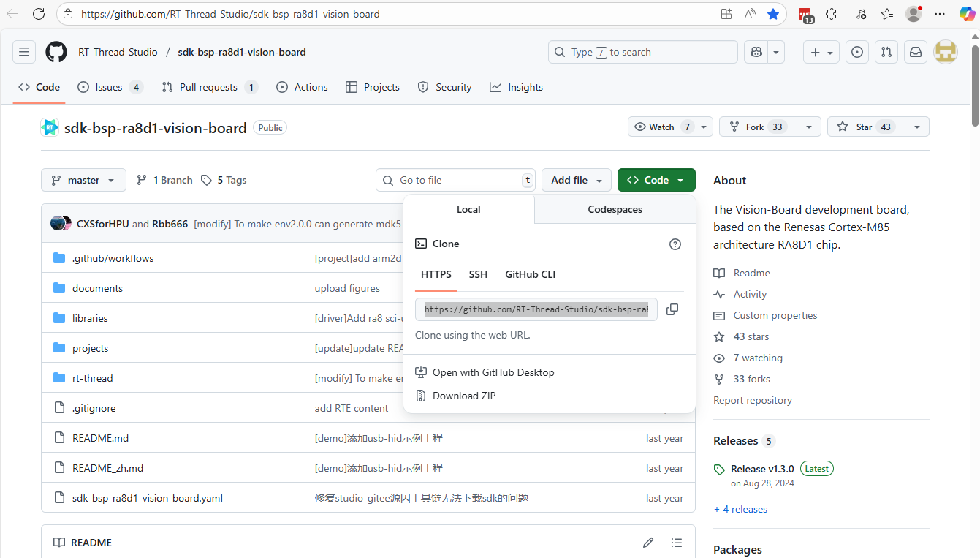Click the help icon beside Clone
Viewport: 980px width, 558px height.
675,244
